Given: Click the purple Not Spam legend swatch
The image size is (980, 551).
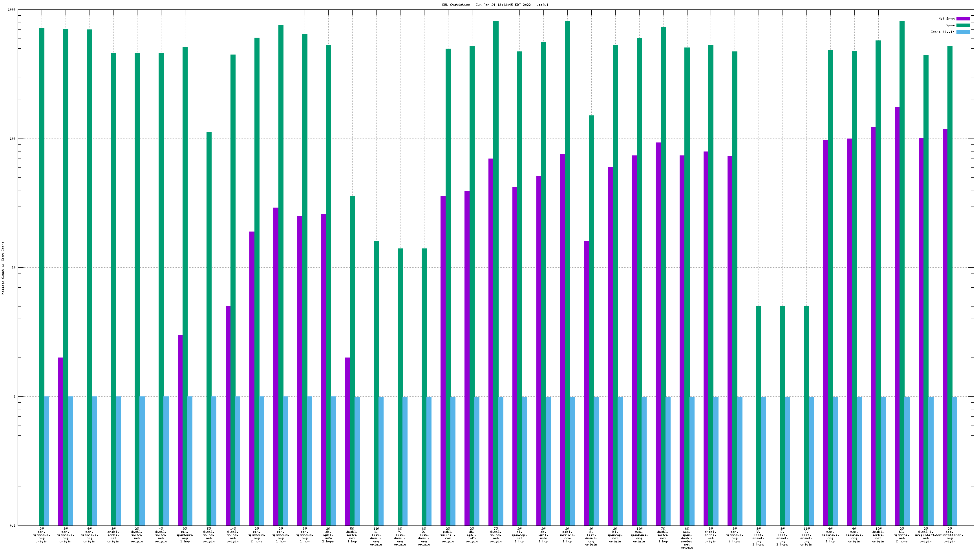Looking at the screenshot, I should pos(963,18).
